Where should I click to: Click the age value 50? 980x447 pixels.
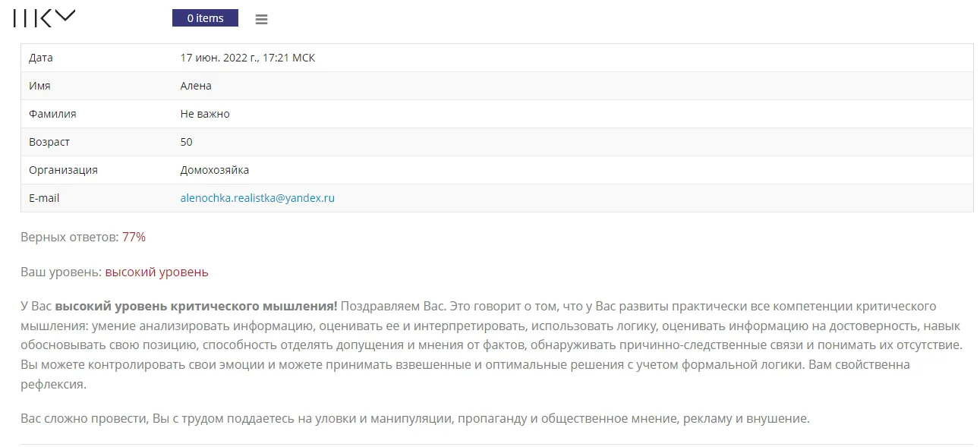tap(185, 142)
